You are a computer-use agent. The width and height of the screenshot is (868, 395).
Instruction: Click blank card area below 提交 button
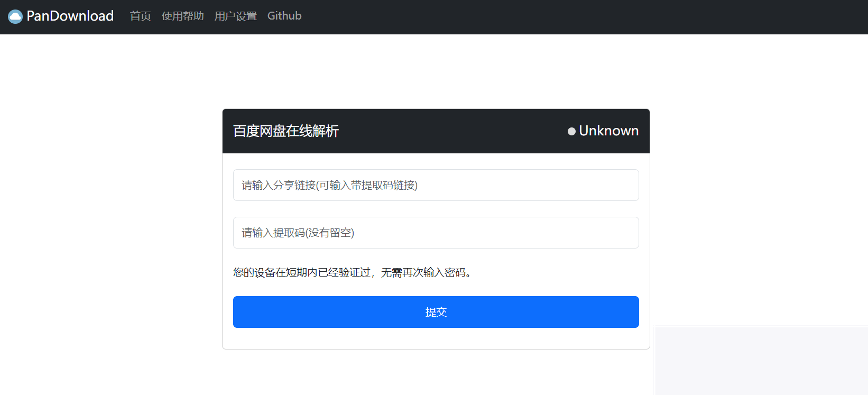click(436, 338)
